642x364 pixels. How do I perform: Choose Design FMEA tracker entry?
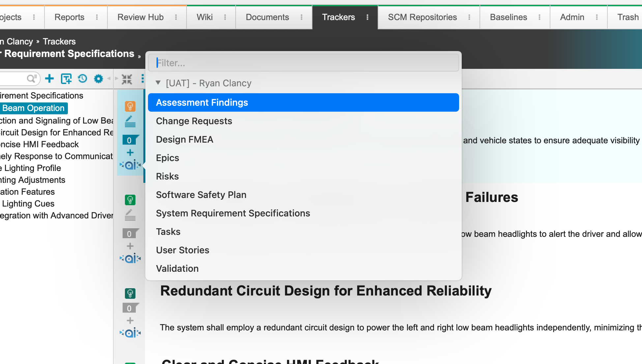tap(185, 139)
